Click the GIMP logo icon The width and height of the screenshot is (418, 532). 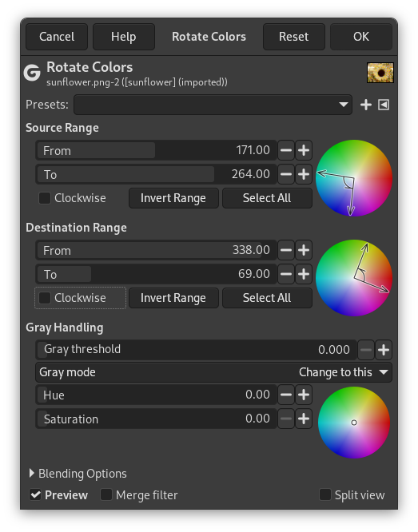32,73
